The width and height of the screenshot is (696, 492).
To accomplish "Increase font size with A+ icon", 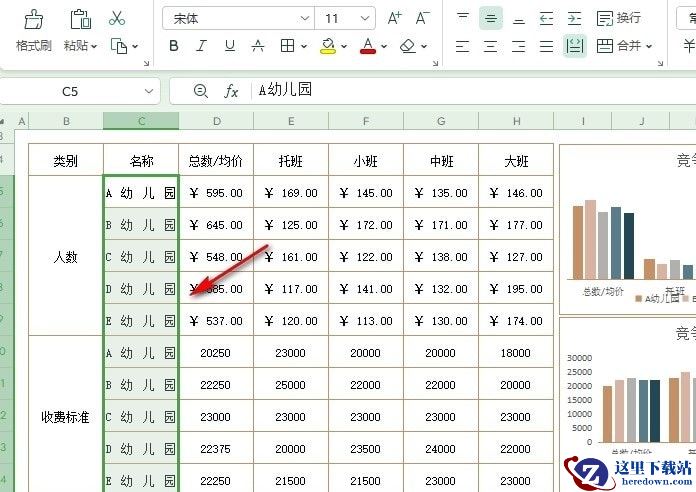I will point(395,19).
